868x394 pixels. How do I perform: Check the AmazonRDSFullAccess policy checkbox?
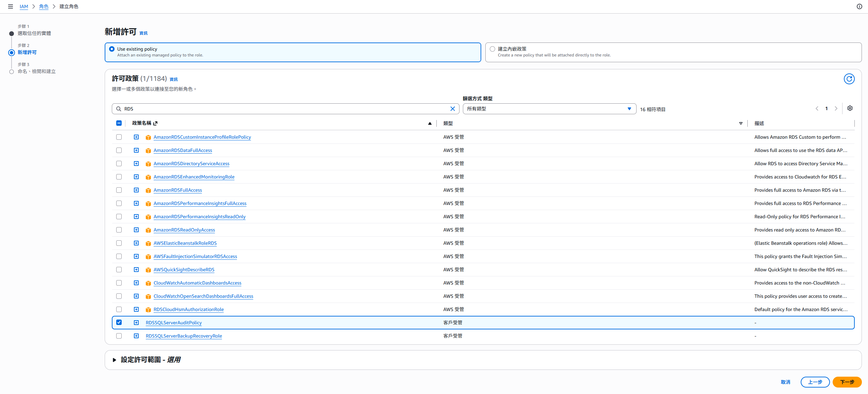(119, 190)
